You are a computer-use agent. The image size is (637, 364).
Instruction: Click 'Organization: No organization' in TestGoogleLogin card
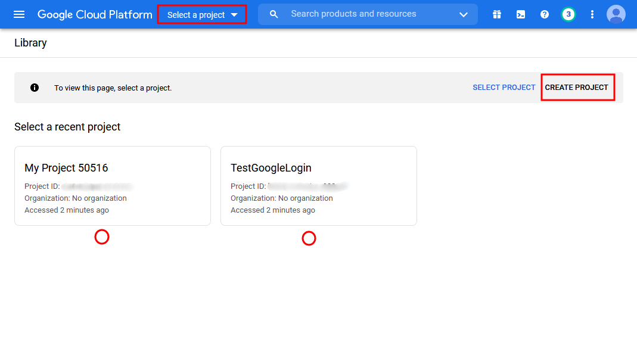pos(281,198)
